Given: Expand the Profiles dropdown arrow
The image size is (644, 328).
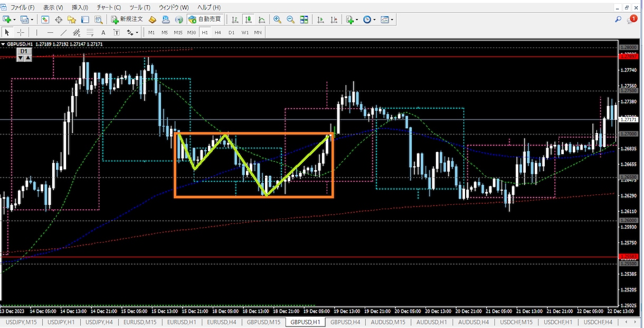Looking at the screenshot, I should pyautogui.click(x=32, y=20).
